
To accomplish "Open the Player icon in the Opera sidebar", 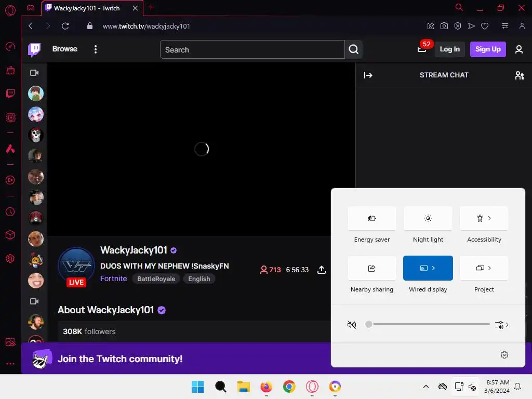I will (10, 180).
